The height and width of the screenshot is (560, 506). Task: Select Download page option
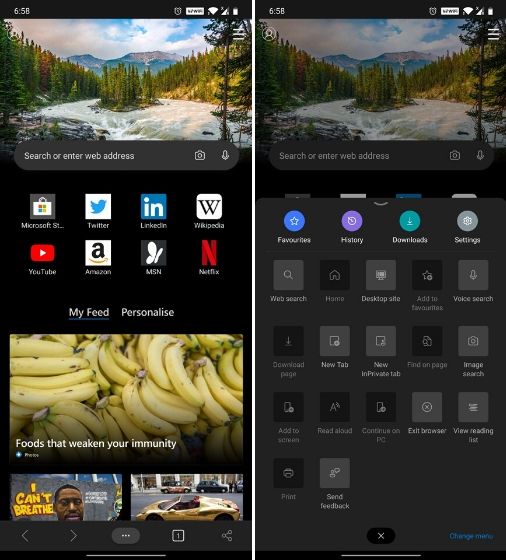(x=289, y=351)
